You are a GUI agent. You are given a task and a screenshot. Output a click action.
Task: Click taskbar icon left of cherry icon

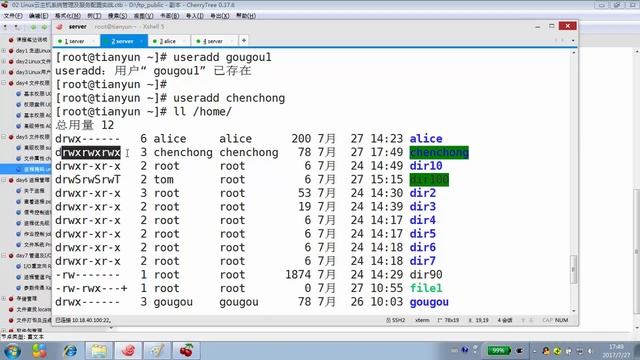[158, 351]
